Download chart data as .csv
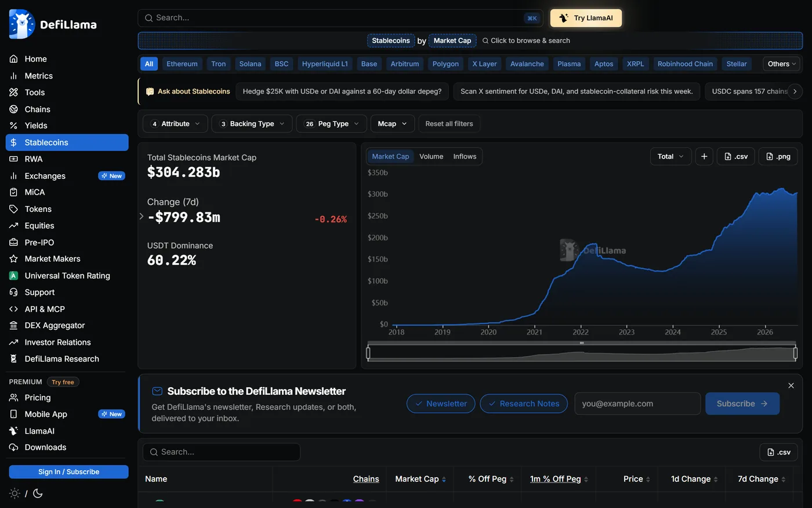This screenshot has height=508, width=812. 736,156
